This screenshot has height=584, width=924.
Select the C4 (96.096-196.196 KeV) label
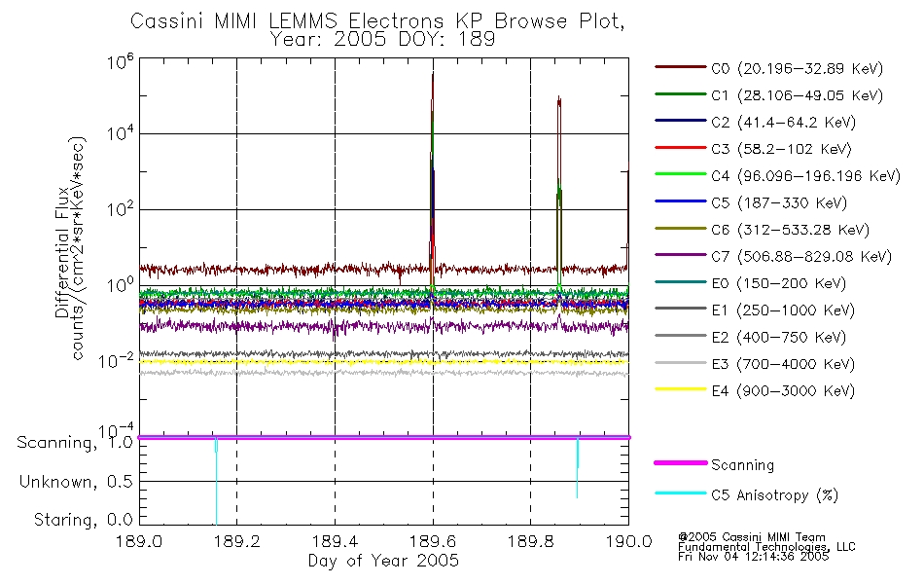coord(806,176)
